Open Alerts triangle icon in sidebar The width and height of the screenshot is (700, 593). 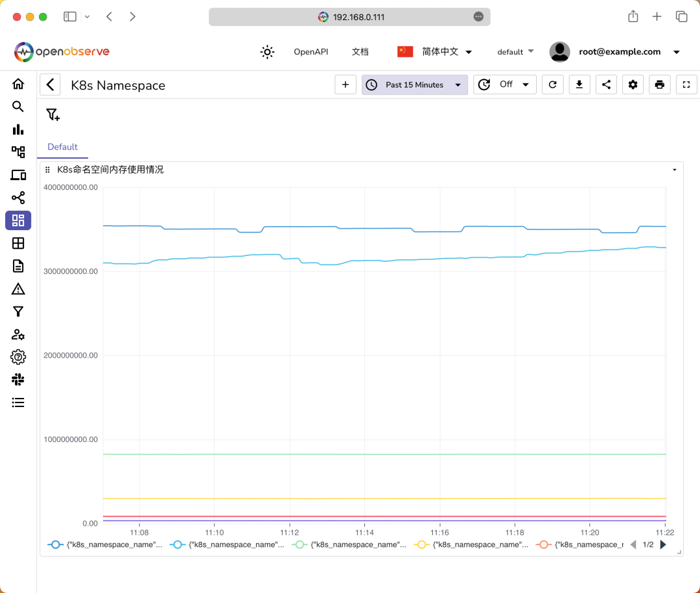(18, 289)
